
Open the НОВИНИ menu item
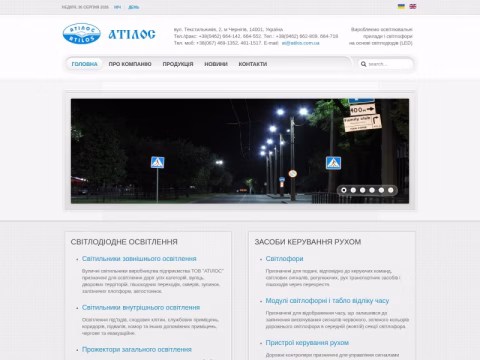pyautogui.click(x=216, y=64)
